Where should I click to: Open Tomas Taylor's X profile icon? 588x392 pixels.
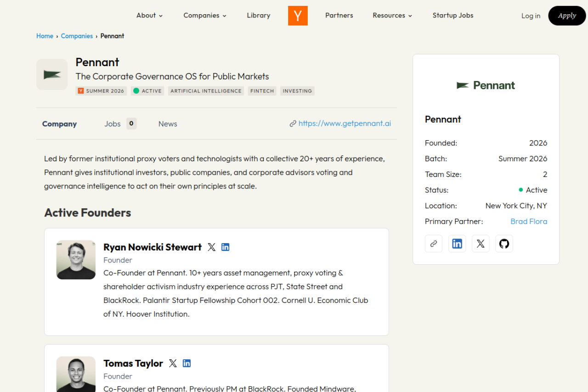(x=173, y=364)
